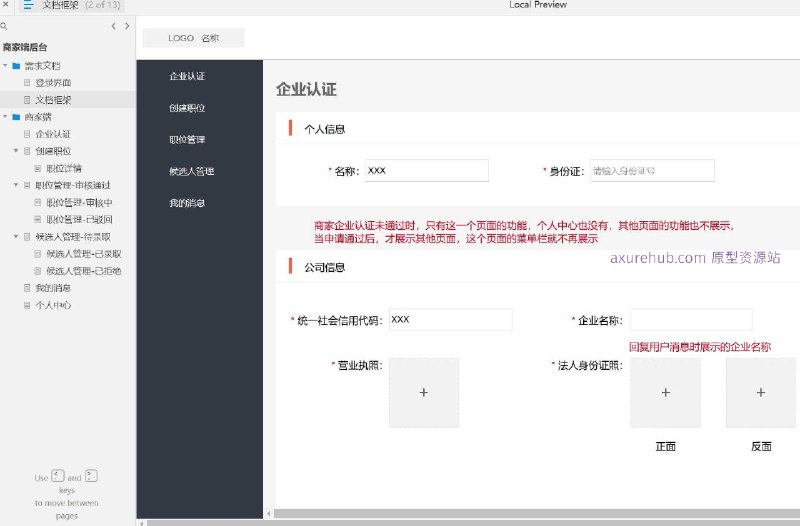Upload 营业执照 via plus box

(x=424, y=392)
